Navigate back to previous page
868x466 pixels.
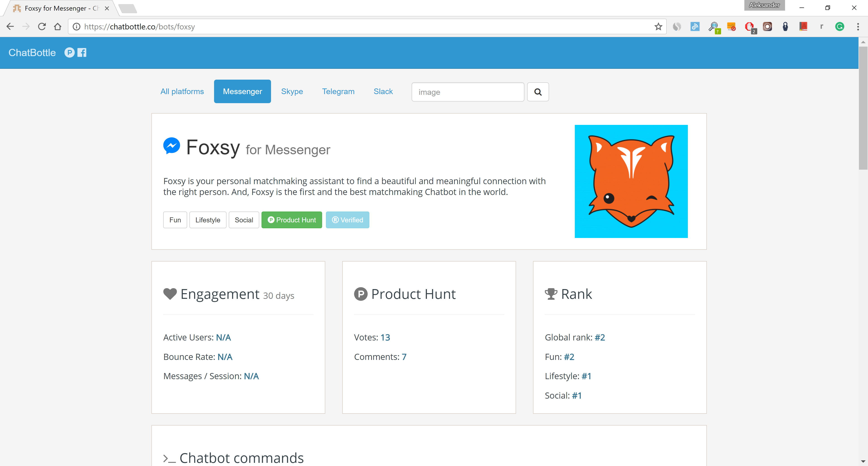[x=10, y=27]
